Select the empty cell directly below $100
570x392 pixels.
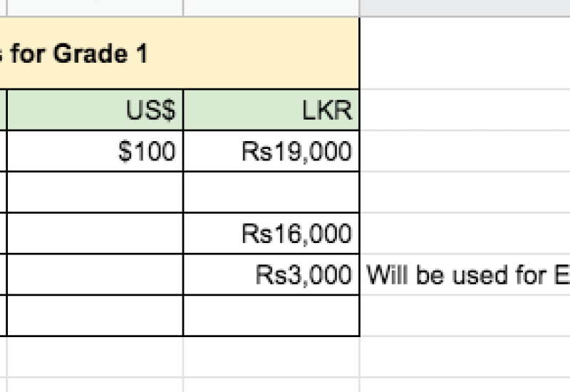(95, 192)
